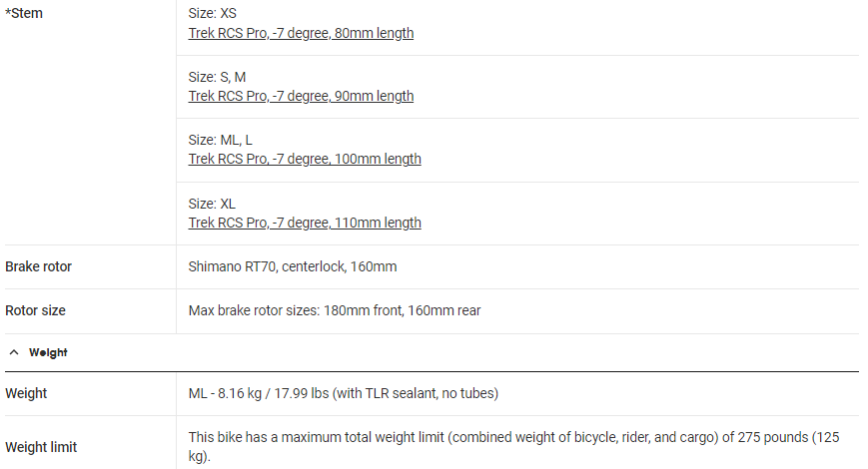Open the Trek RCS Pro 90mm stem link
Viewport: 868px width, 469px height.
301,96
